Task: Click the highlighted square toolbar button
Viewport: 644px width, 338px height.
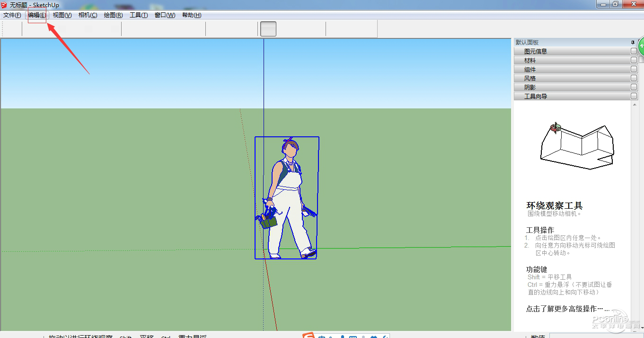Action: tap(269, 29)
